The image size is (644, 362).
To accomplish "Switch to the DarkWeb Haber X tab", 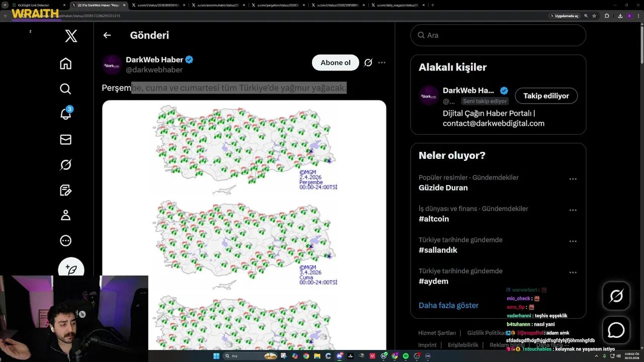I will point(98,5).
